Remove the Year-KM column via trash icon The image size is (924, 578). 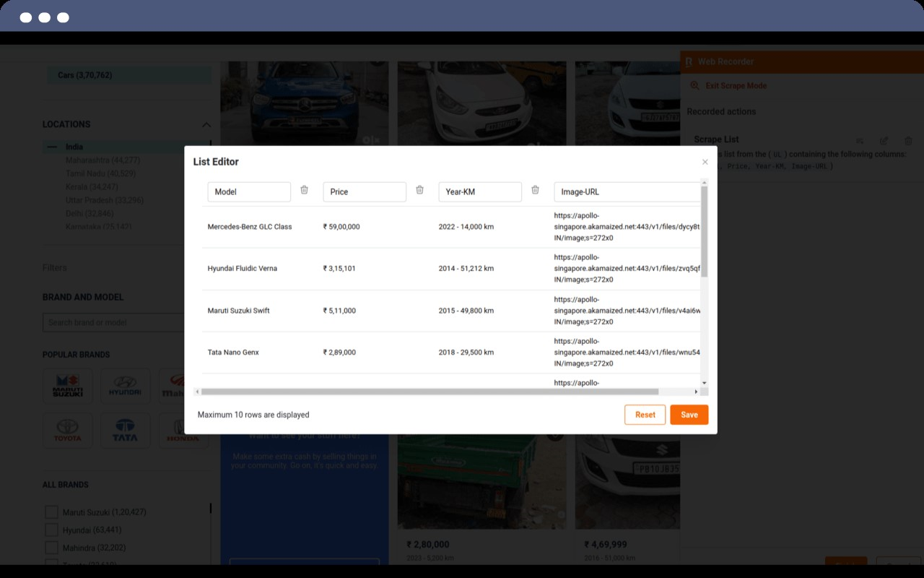(535, 190)
